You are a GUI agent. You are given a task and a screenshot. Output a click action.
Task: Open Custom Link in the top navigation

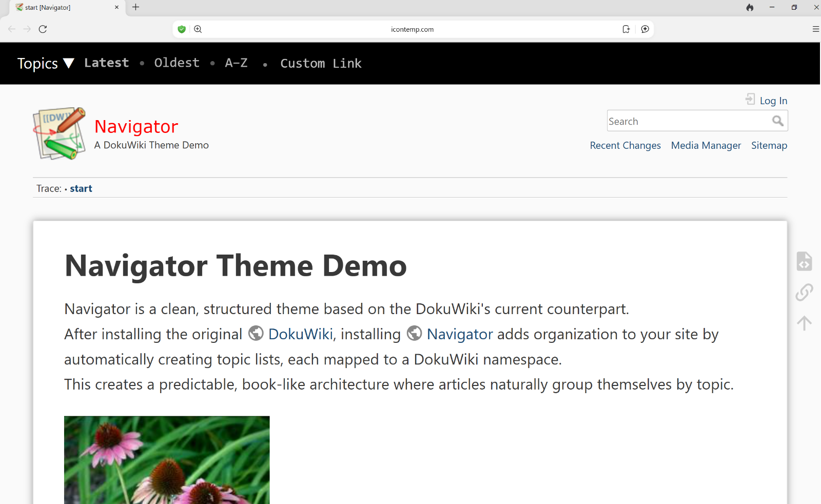(321, 63)
